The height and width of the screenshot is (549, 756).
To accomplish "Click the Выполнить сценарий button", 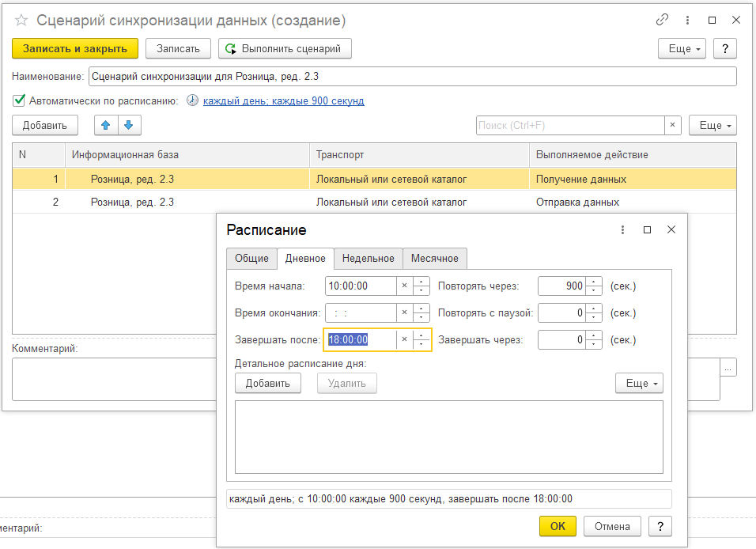I will tap(285, 48).
